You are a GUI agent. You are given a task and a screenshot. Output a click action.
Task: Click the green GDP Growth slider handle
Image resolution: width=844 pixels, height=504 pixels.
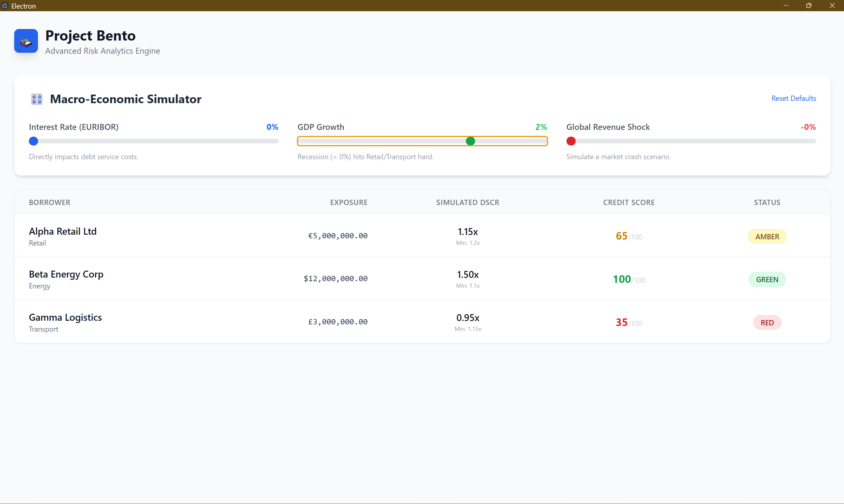click(470, 141)
